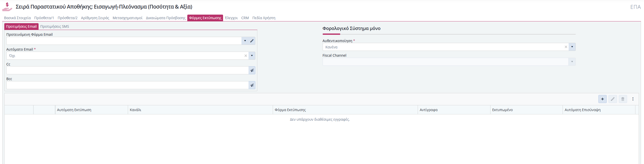Click the Αυτόματη Εκτύπωση column header

91,110
